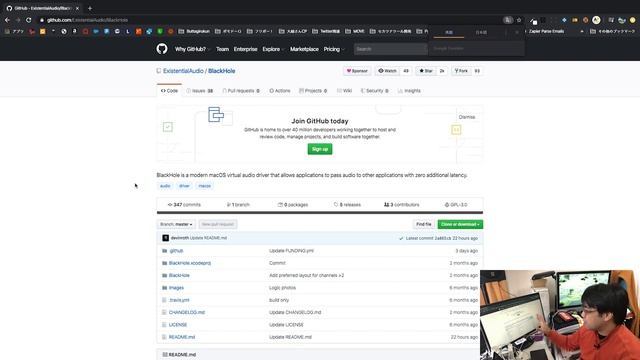Click the Star button
The image size is (640, 360).
click(x=426, y=71)
